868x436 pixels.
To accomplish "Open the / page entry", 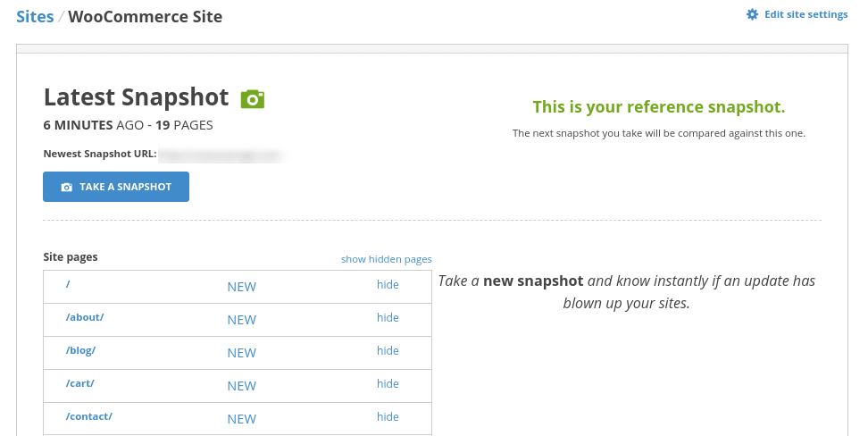I will click(68, 284).
